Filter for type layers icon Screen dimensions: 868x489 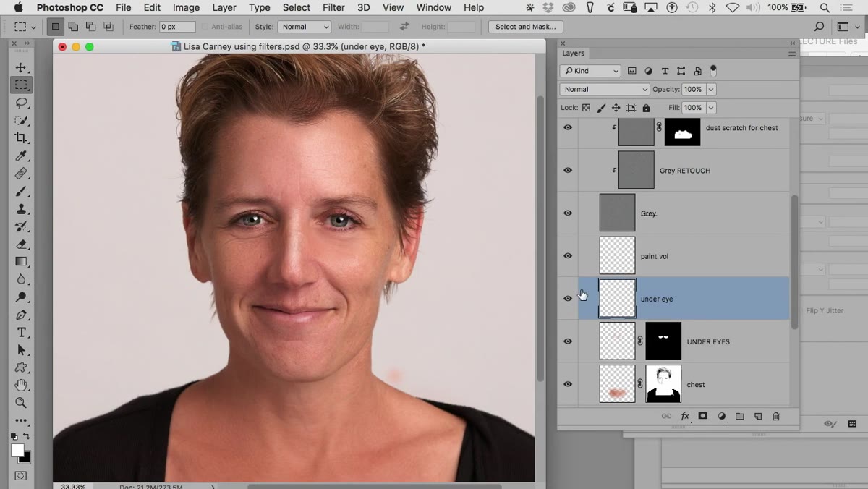tap(665, 71)
